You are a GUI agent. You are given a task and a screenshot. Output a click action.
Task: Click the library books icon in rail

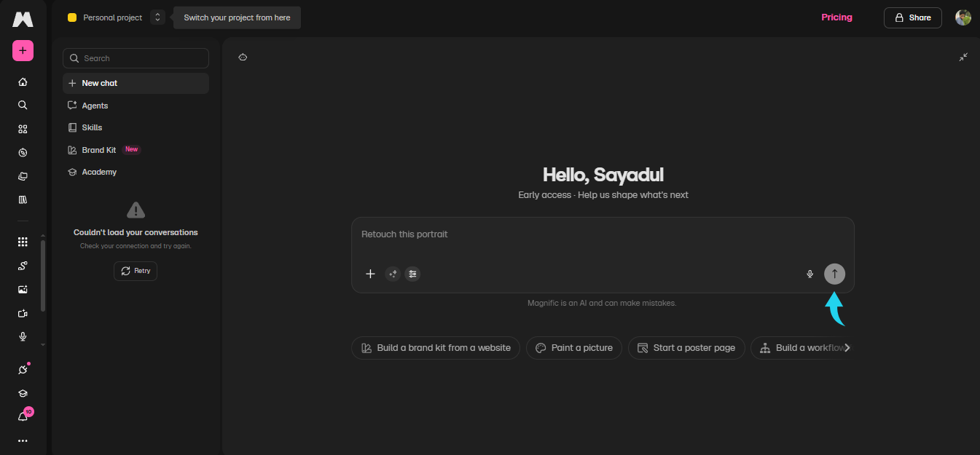click(x=23, y=199)
